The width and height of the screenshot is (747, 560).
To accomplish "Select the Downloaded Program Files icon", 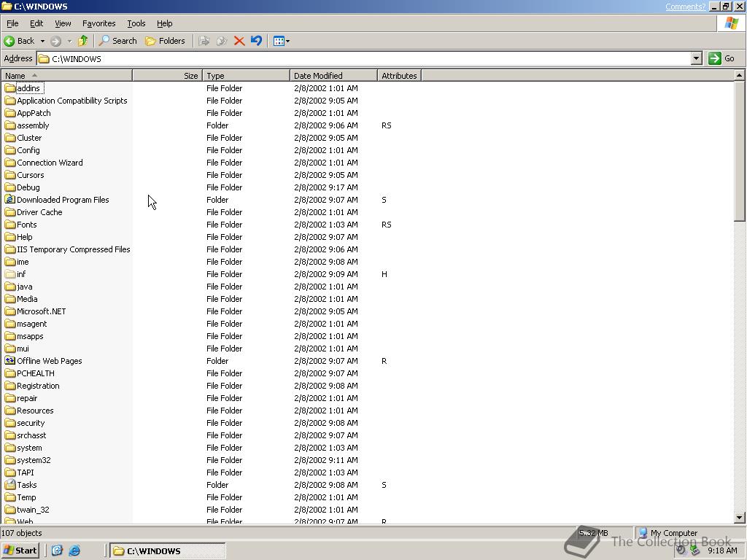I will pos(10,200).
